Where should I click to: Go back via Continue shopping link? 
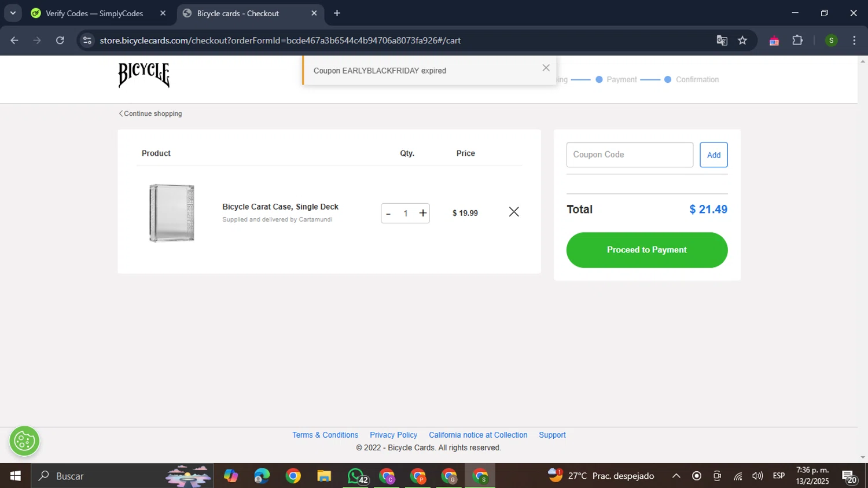point(150,113)
